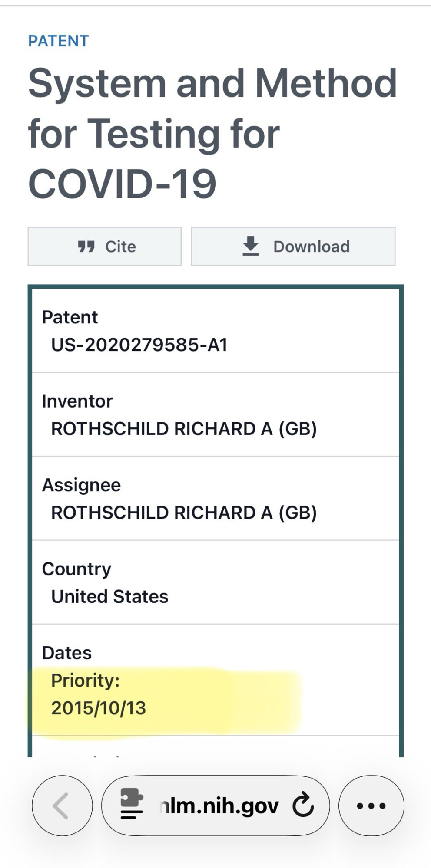This screenshot has width=431, height=868.
Task: Click the assignee name under Assignee
Action: pos(184,513)
